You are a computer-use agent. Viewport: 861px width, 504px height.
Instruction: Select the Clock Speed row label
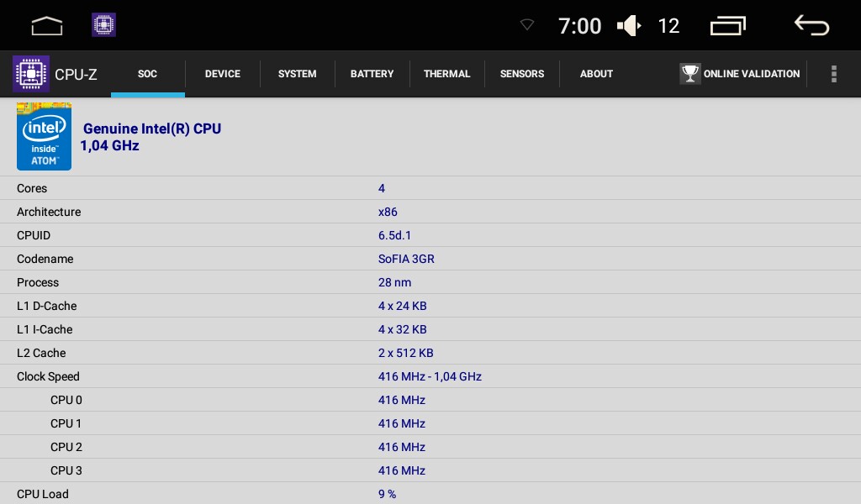click(48, 377)
